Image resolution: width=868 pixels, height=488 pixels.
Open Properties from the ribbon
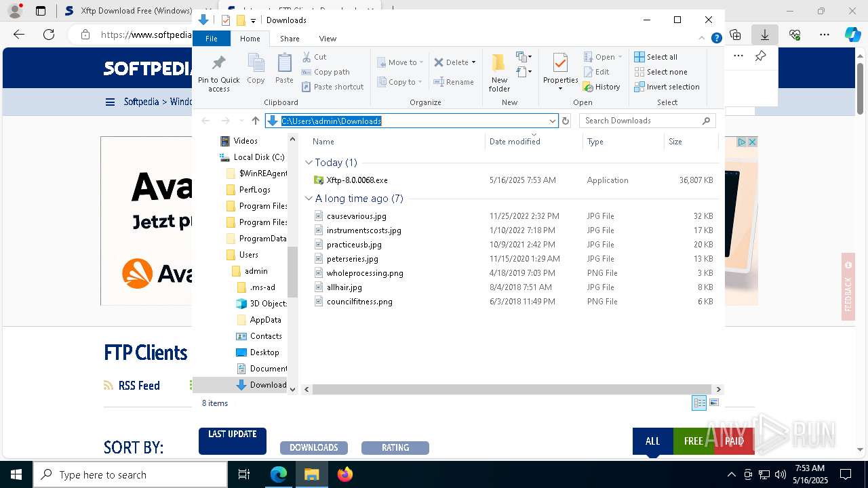tap(560, 72)
